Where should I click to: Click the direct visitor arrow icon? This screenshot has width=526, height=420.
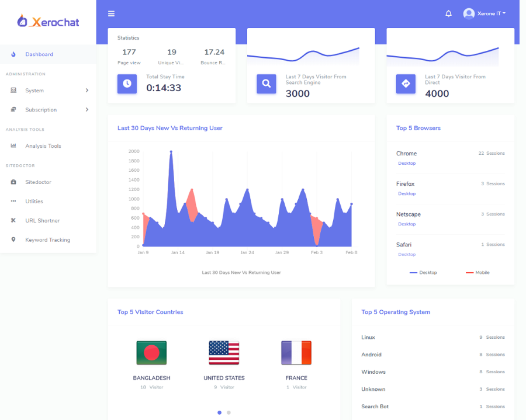point(406,84)
